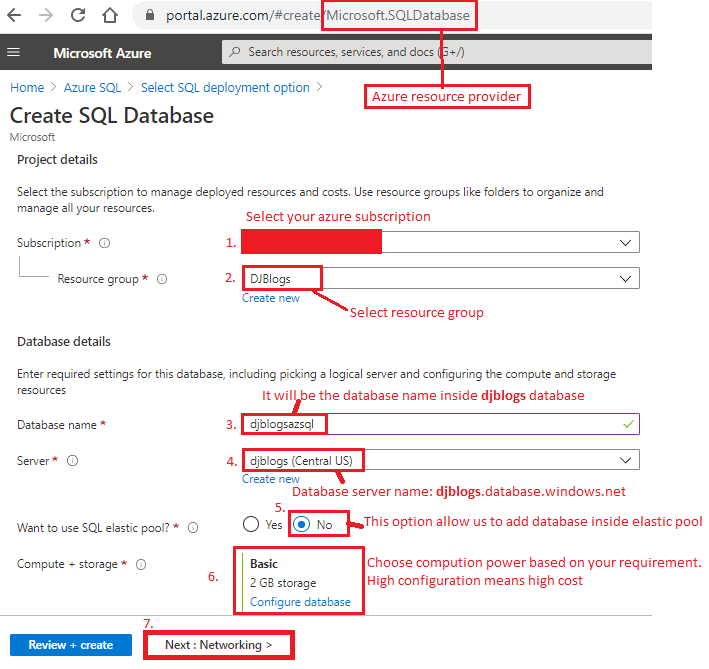Show Resource group info icon

click(162, 279)
